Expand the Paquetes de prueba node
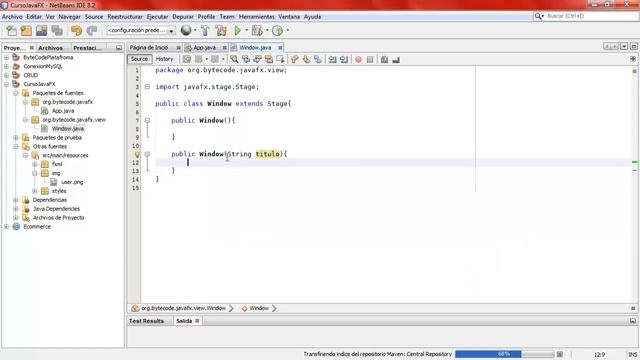This screenshot has width=640, height=360. point(16,138)
